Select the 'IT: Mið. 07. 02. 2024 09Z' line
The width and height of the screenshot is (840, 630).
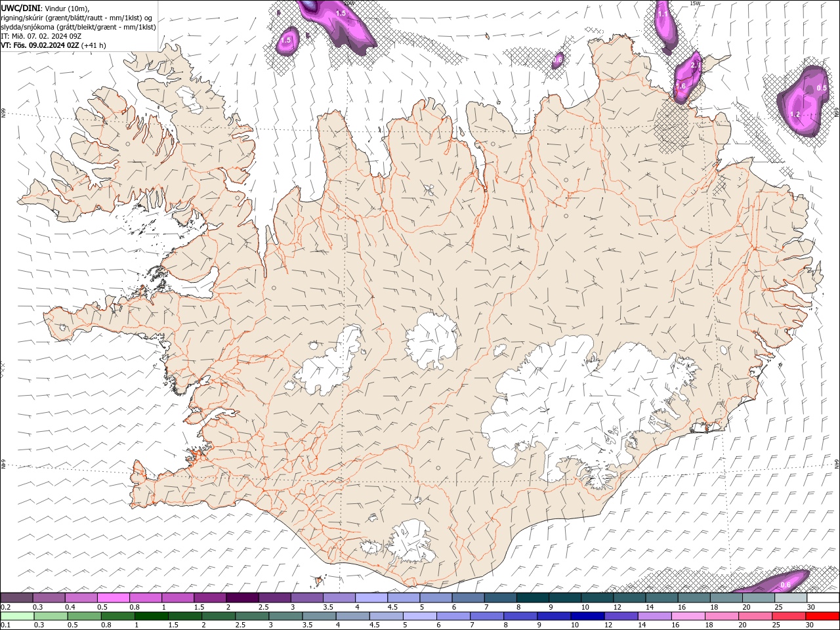click(x=41, y=36)
